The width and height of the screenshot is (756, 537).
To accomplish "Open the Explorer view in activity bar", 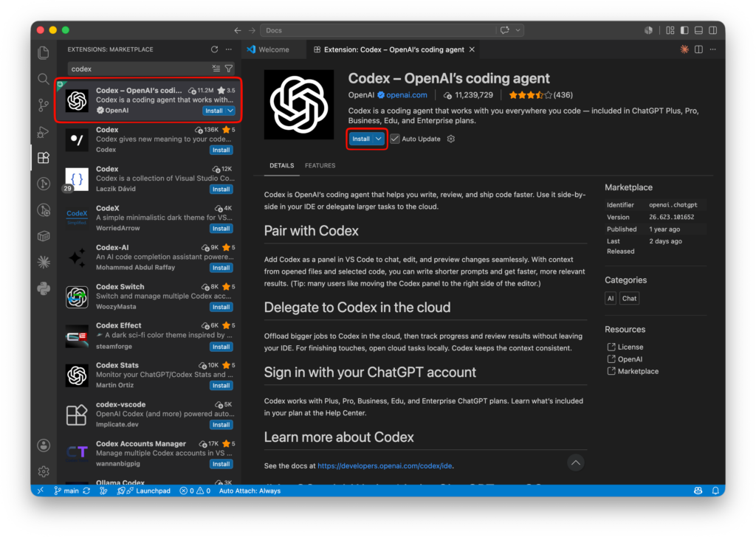I will pos(44,52).
